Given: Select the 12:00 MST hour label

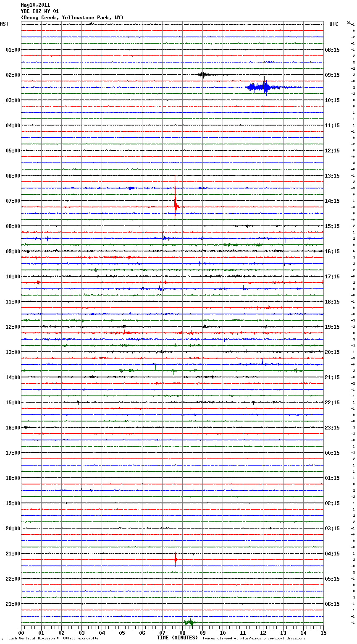Looking at the screenshot, I should 13,327.
